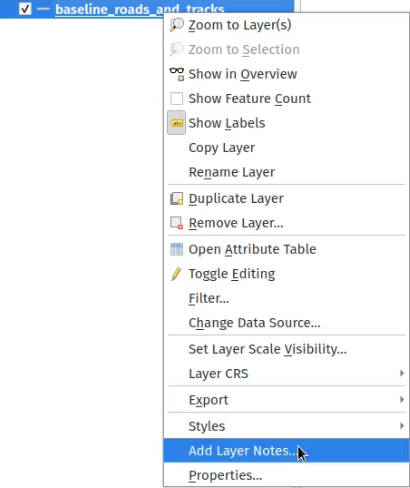The height and width of the screenshot is (488, 410).
Task: Expand the Styles submenu arrow
Action: click(x=402, y=426)
